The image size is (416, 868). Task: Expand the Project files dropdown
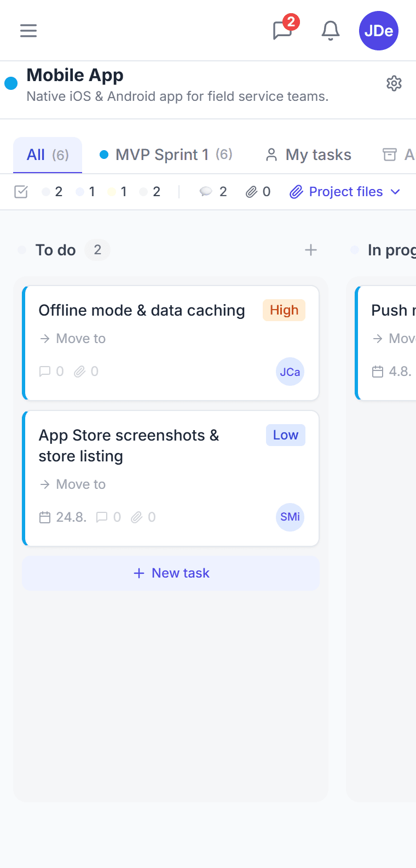(x=345, y=192)
